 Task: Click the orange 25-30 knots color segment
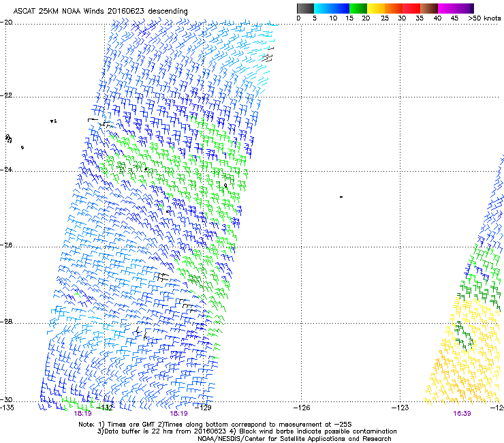tap(394, 8)
